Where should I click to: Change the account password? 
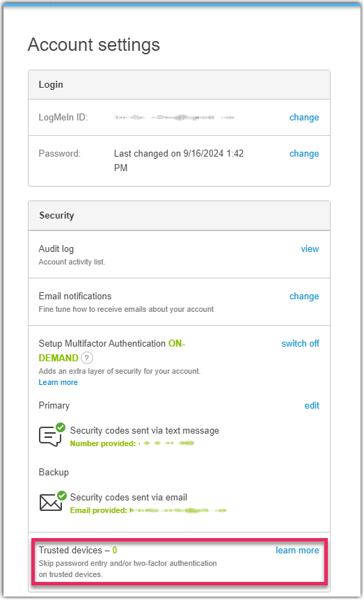pos(304,153)
